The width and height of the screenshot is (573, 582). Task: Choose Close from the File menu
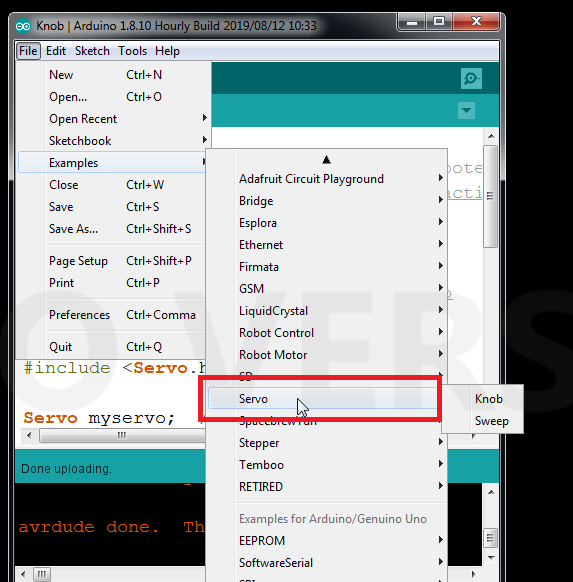pyautogui.click(x=111, y=185)
